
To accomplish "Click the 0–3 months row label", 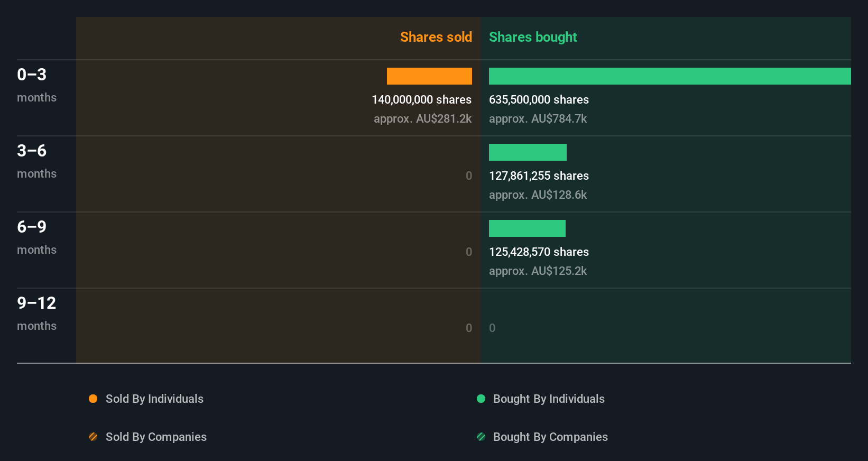I will (x=36, y=85).
